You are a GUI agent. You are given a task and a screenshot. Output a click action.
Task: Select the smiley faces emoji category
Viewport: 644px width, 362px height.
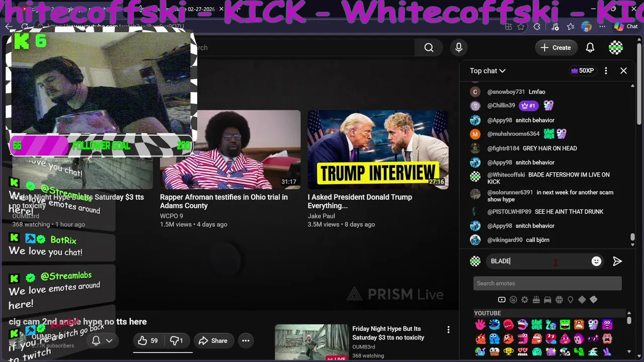tap(513, 300)
